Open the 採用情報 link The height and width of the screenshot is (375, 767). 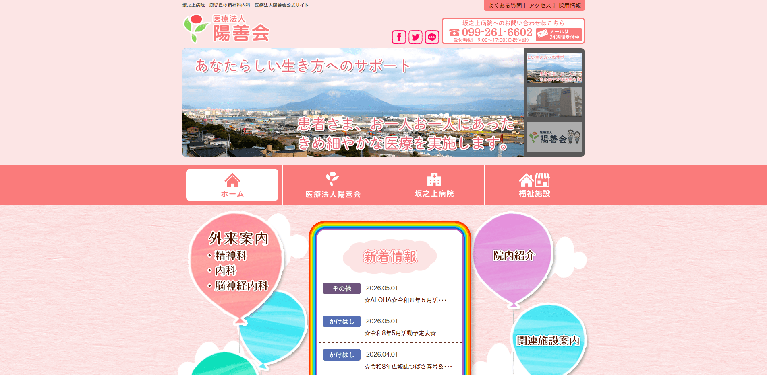tap(570, 5)
